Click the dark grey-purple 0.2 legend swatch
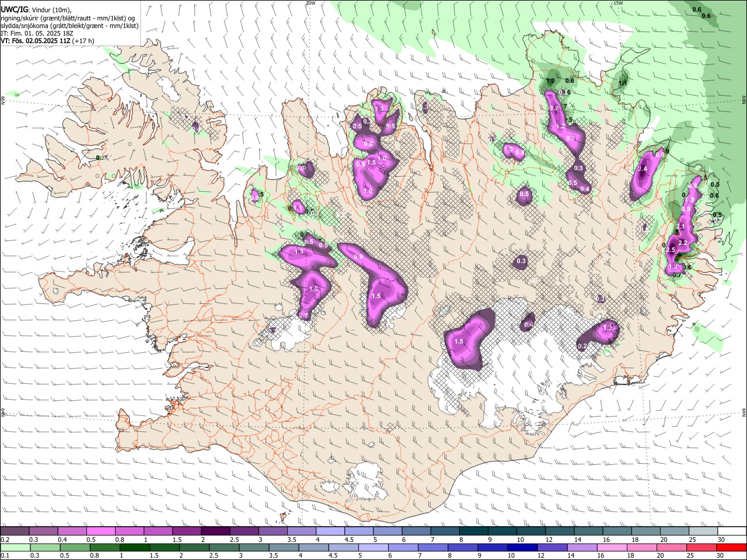Screen dimensions: 747x560 (15, 531)
